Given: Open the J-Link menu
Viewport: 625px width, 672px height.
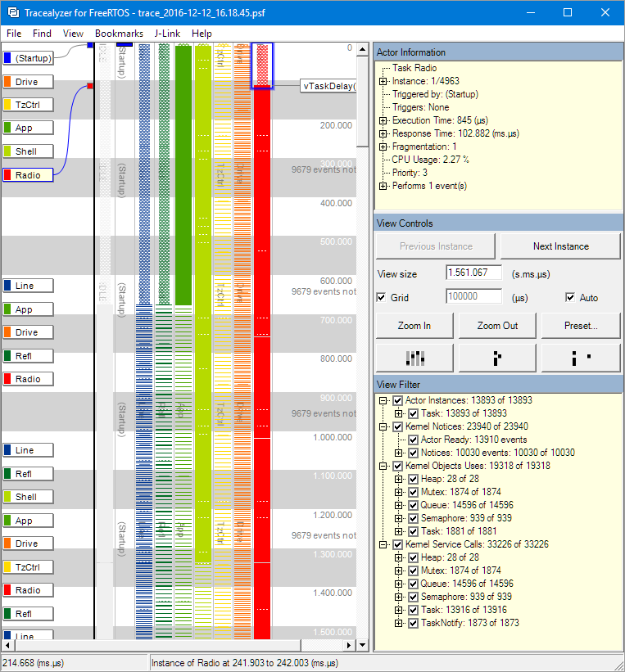Looking at the screenshot, I should [x=168, y=34].
